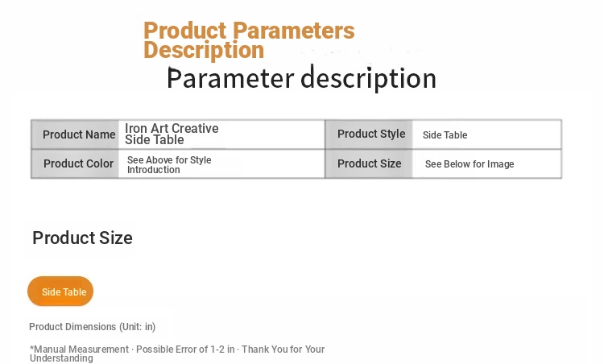604x364 pixels.
Task: Click the Iron Art Creative product name text
Action: [x=172, y=129]
